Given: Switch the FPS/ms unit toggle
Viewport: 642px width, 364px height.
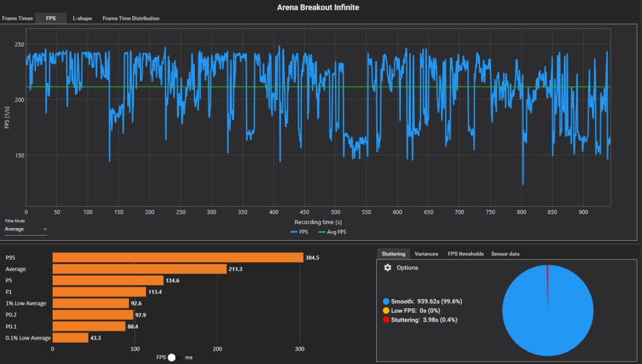Looking at the screenshot, I should click(x=171, y=357).
